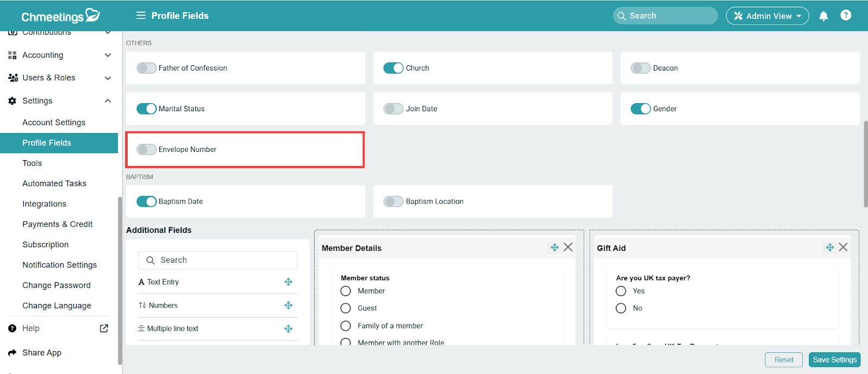This screenshot has width=868, height=374.
Task: Open the help question mark icon
Action: [x=845, y=15]
